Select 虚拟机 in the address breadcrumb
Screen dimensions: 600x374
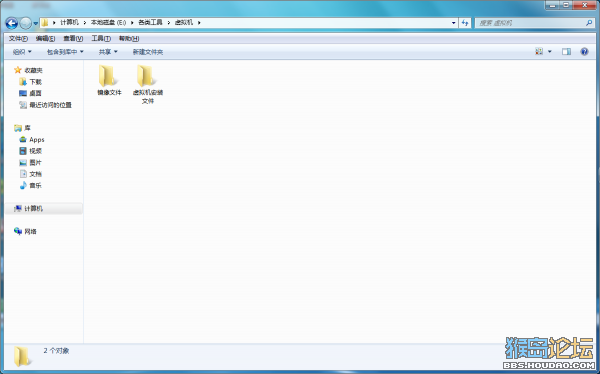pyautogui.click(x=184, y=23)
